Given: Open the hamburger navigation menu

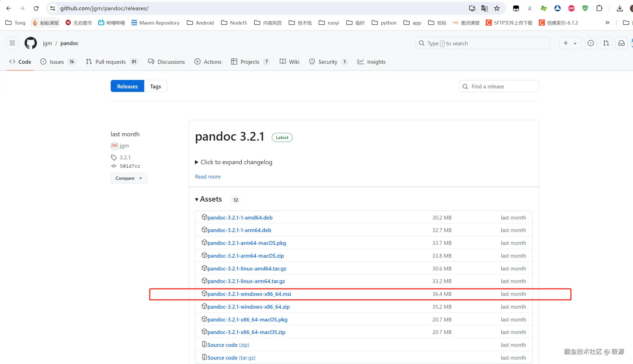Looking at the screenshot, I should pyautogui.click(x=12, y=43).
